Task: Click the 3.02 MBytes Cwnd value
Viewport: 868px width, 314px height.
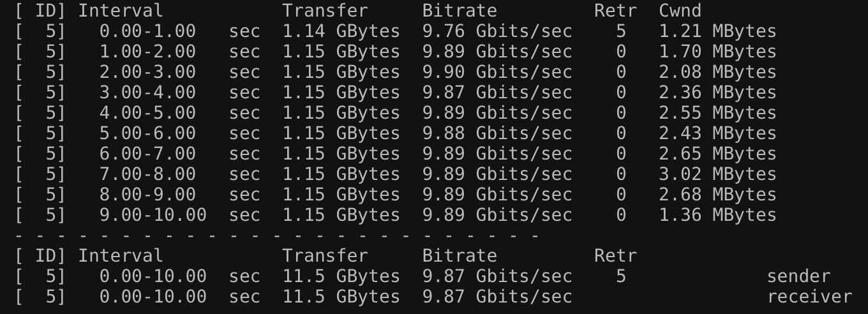Action: [x=718, y=174]
